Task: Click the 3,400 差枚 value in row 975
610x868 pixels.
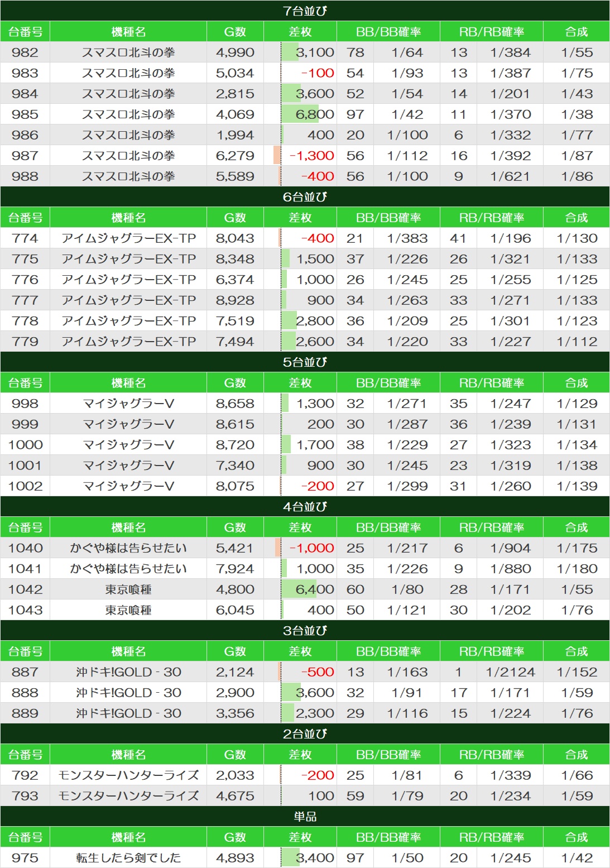Action: 315,858
